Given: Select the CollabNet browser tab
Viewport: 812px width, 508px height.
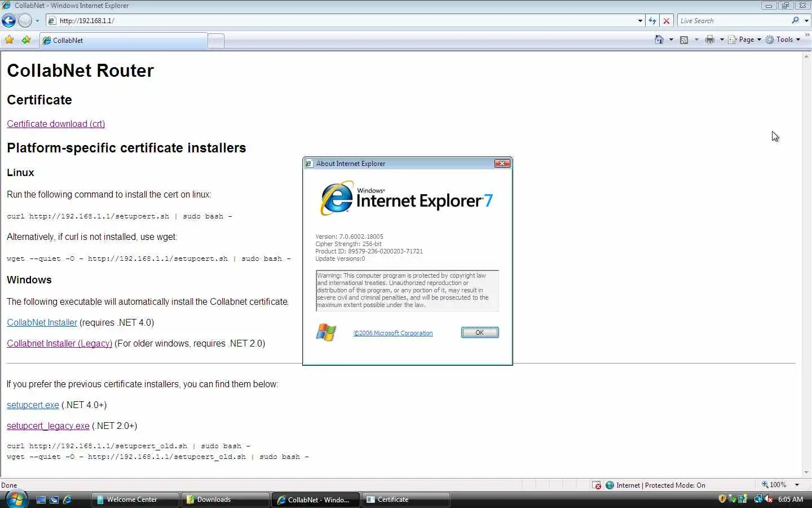Looking at the screenshot, I should pos(123,41).
